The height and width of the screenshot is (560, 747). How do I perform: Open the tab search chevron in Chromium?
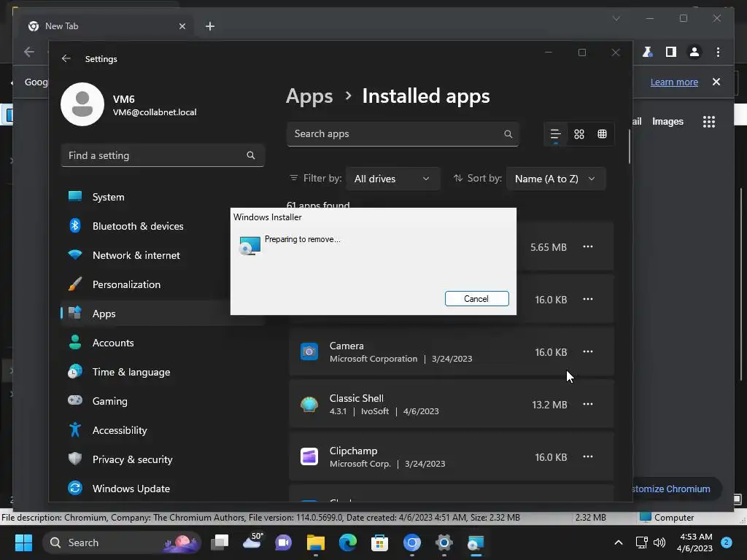[x=616, y=18]
